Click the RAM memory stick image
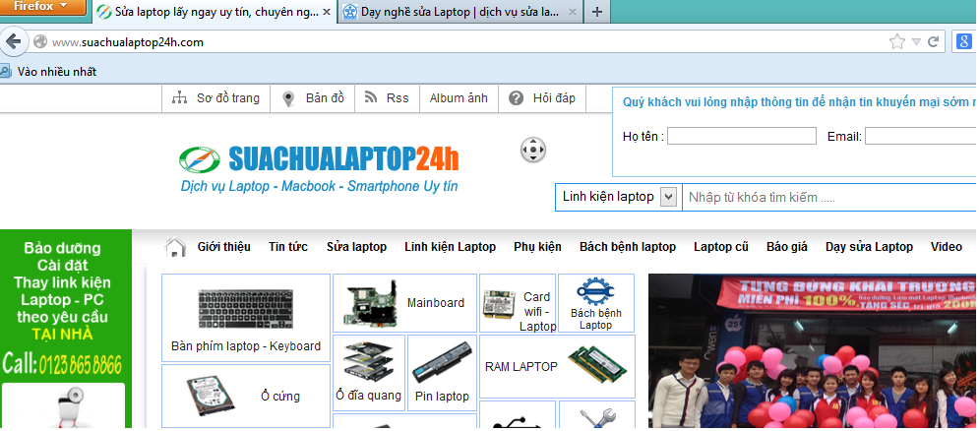Image resolution: width=980 pixels, height=431 pixels. coord(597,363)
